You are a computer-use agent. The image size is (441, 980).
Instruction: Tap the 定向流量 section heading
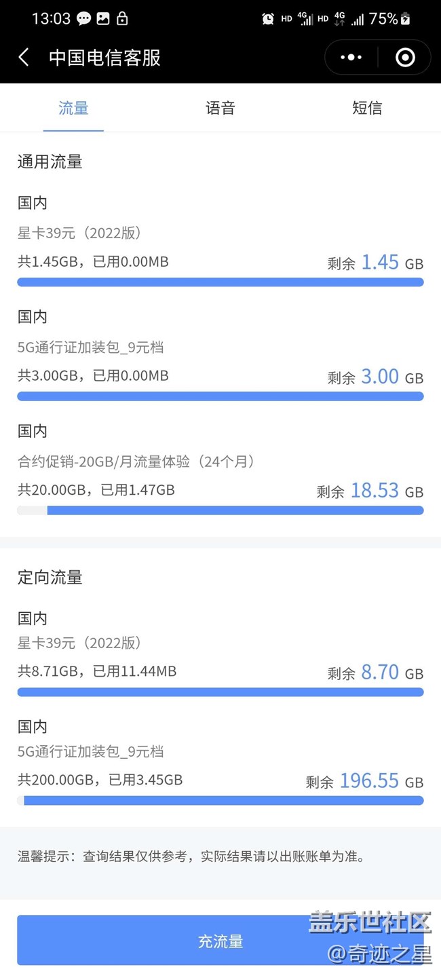coord(50,578)
